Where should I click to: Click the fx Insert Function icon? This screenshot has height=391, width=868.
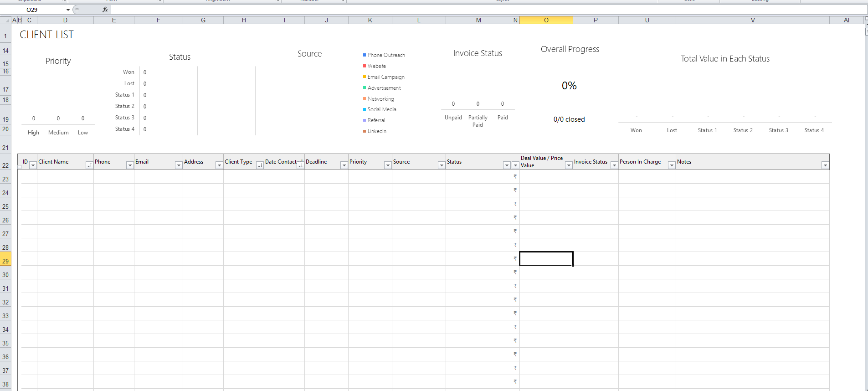[105, 10]
